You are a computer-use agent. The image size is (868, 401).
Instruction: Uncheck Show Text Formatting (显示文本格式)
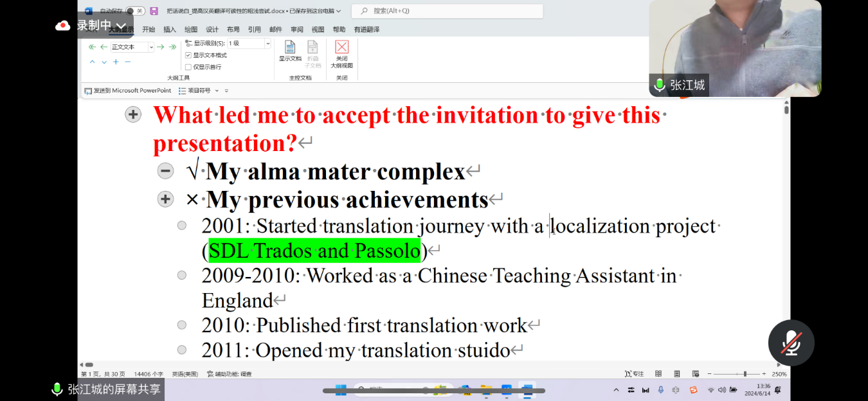click(188, 55)
